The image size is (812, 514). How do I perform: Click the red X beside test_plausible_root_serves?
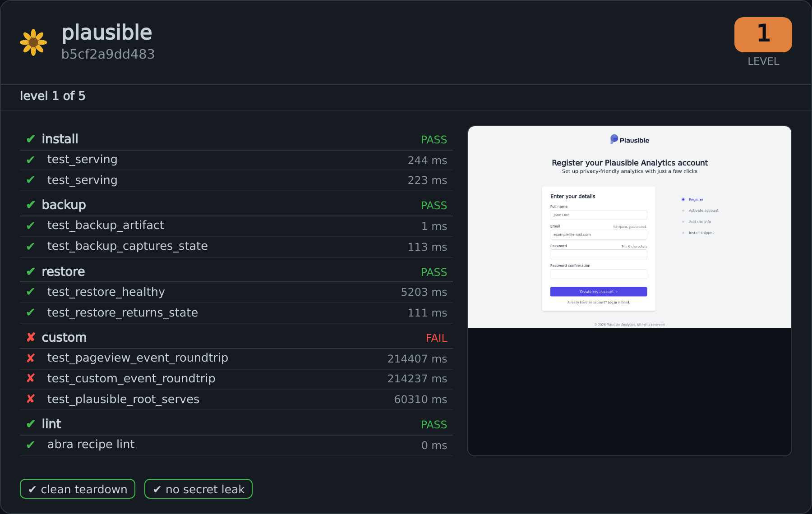pyautogui.click(x=31, y=399)
